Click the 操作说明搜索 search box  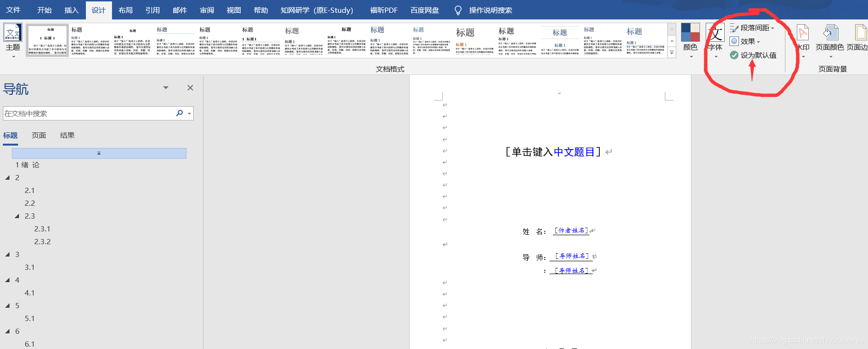point(491,10)
